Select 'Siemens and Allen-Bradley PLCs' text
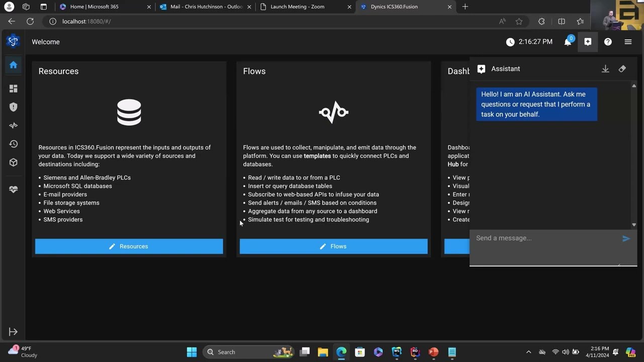 click(x=87, y=177)
